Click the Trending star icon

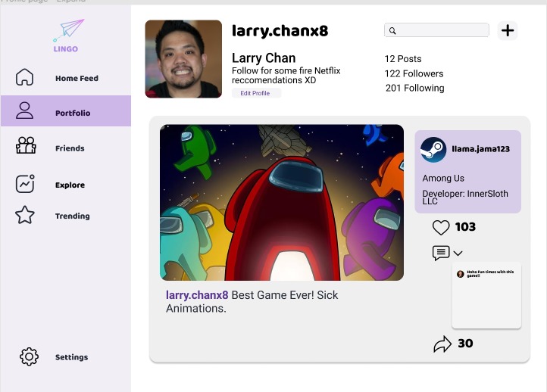click(25, 215)
